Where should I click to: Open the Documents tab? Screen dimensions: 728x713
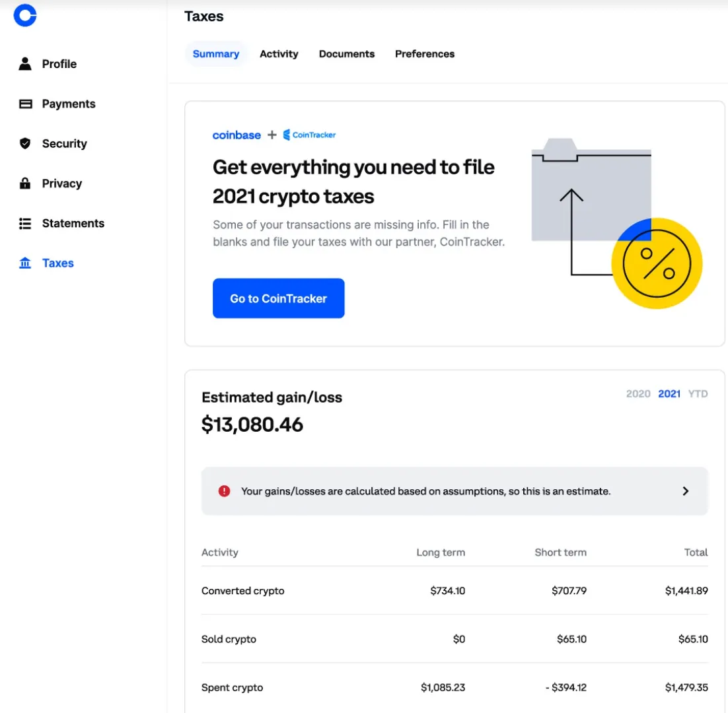346,54
